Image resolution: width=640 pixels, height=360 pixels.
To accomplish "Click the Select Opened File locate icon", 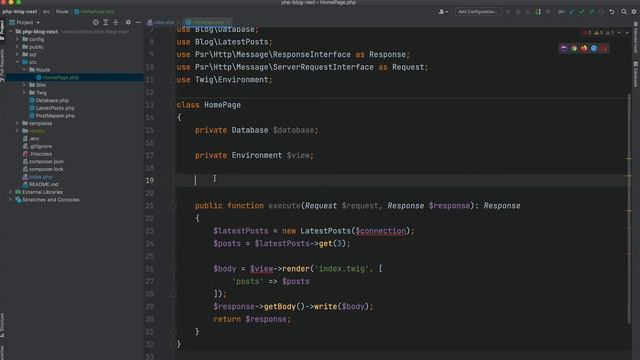I will 96,22.
